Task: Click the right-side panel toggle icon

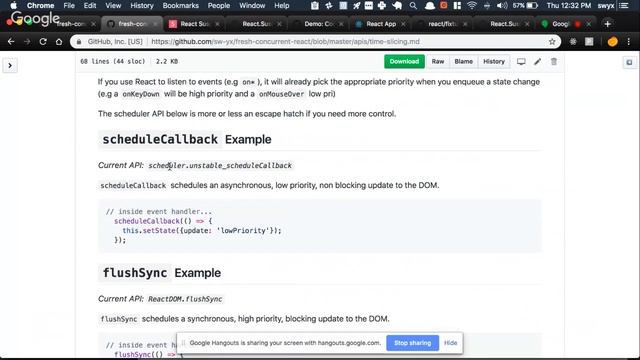Action: click(629, 62)
